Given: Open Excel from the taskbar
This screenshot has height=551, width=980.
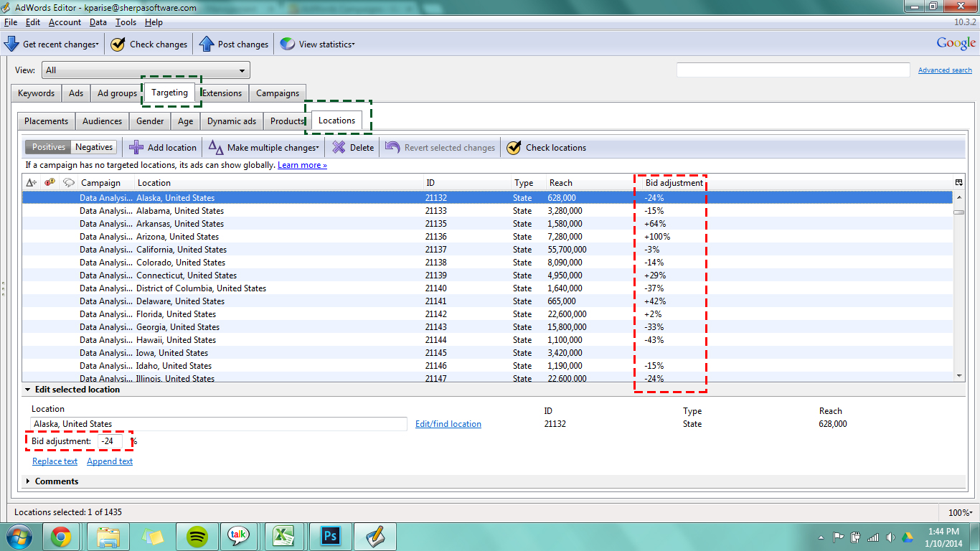Looking at the screenshot, I should click(x=285, y=536).
